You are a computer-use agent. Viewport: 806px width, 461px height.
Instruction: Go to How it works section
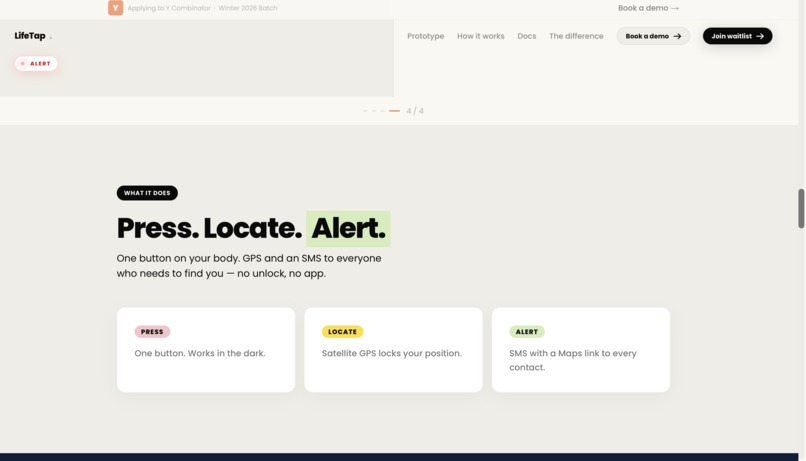point(480,36)
